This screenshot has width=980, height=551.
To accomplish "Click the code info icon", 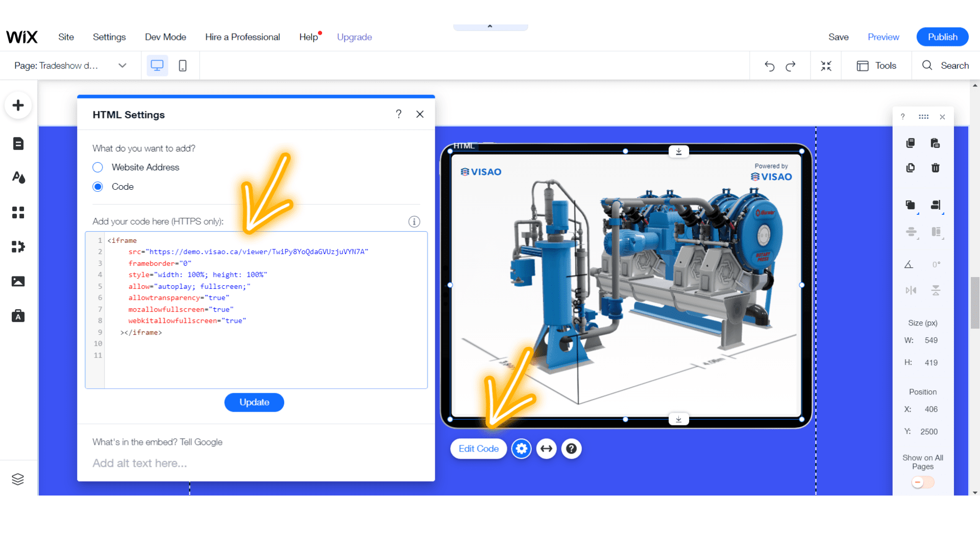I will tap(414, 222).
